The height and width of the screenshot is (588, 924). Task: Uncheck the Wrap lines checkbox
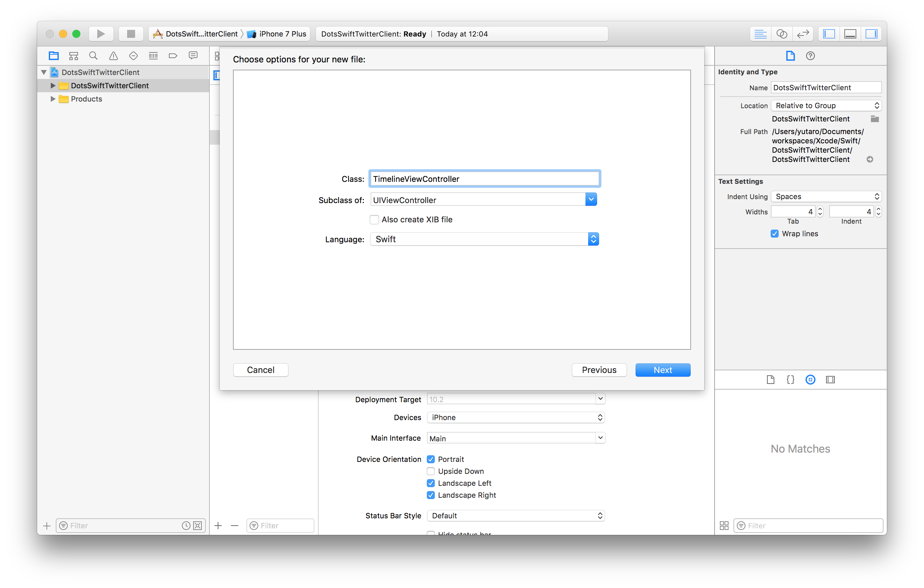[774, 234]
